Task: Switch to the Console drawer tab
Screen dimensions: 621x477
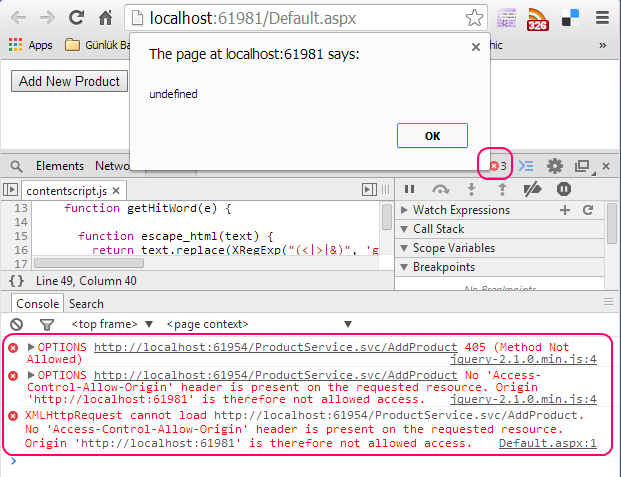Action: 38,304
